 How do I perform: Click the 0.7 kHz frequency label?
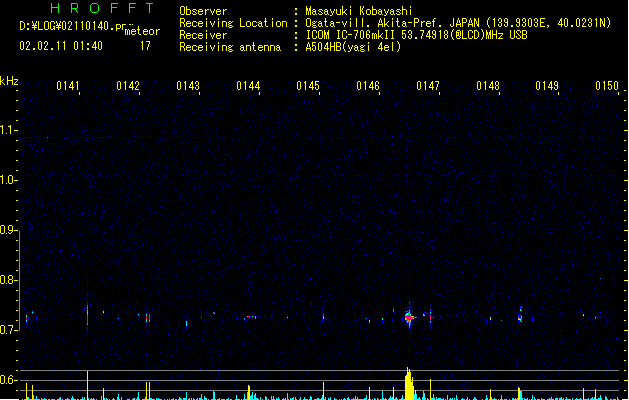[x=8, y=330]
